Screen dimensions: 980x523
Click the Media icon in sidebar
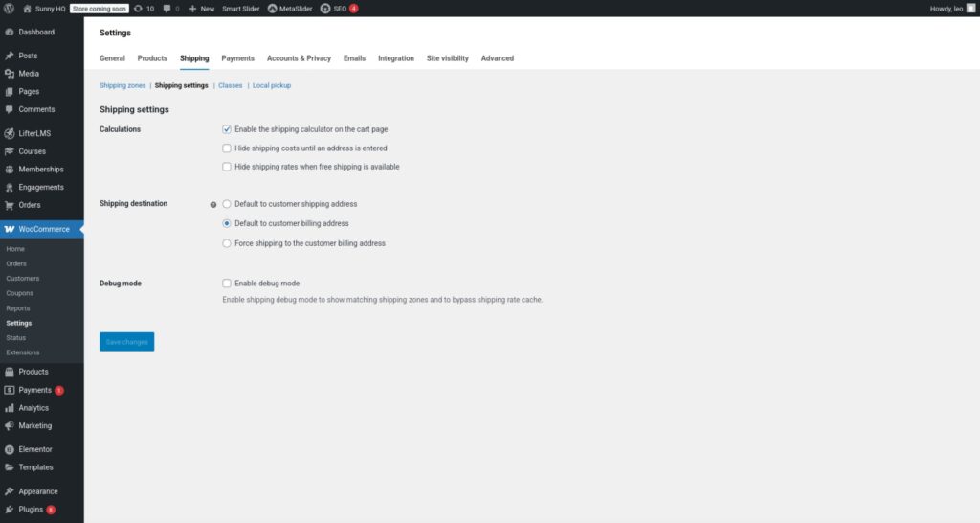point(10,74)
